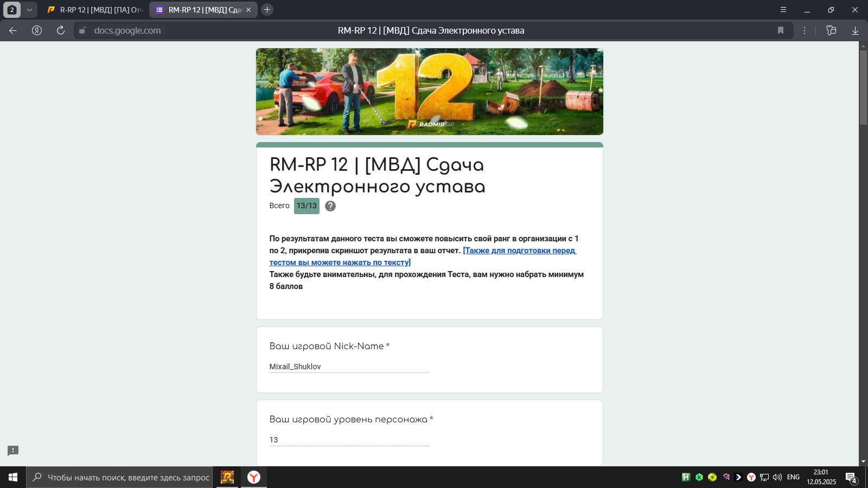Open the test preparation hyperlink text
Image resolution: width=868 pixels, height=488 pixels.
pyautogui.click(x=423, y=256)
